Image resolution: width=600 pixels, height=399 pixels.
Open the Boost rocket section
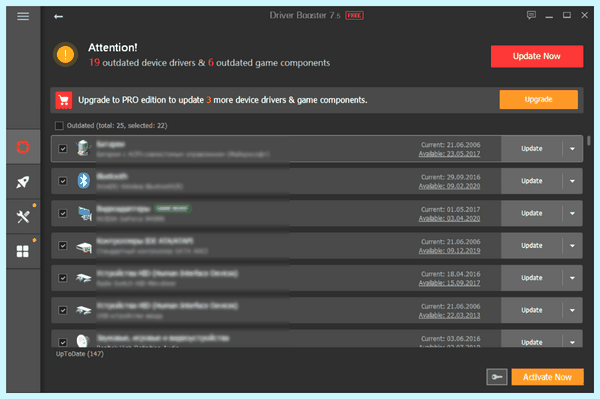click(x=23, y=182)
